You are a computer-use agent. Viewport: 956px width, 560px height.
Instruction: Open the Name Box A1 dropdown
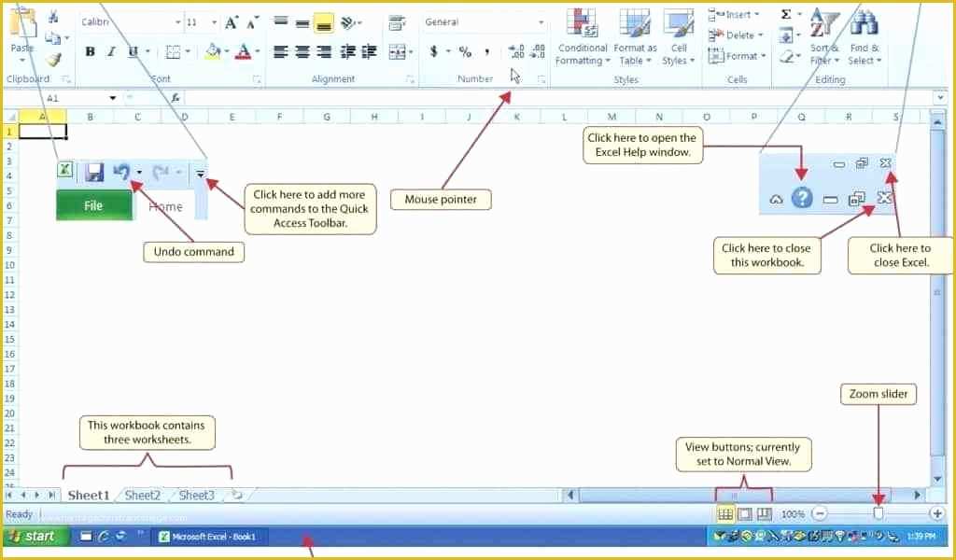(x=113, y=98)
